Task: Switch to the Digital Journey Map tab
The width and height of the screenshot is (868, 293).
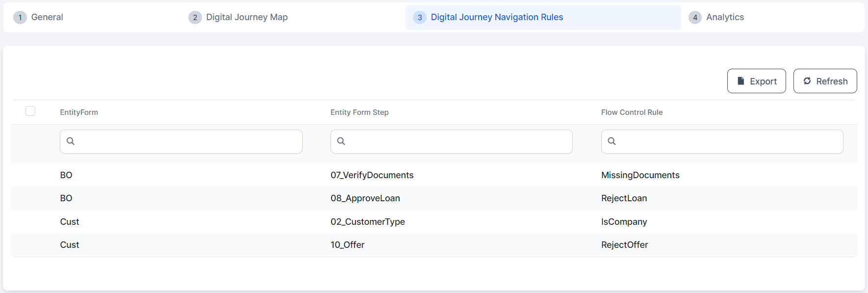Action: click(x=247, y=17)
